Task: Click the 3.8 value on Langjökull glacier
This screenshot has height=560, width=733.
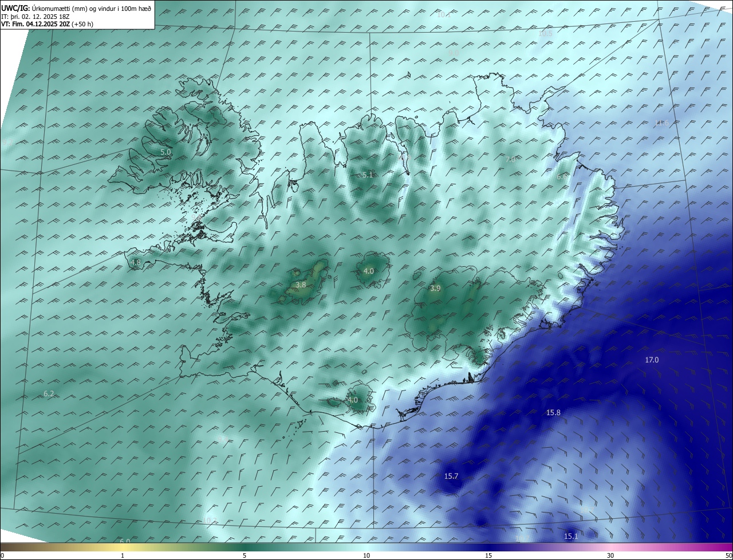Action: click(301, 285)
